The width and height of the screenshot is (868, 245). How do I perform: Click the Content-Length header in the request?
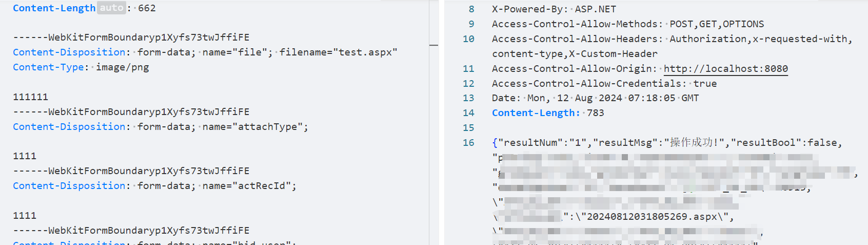point(54,8)
